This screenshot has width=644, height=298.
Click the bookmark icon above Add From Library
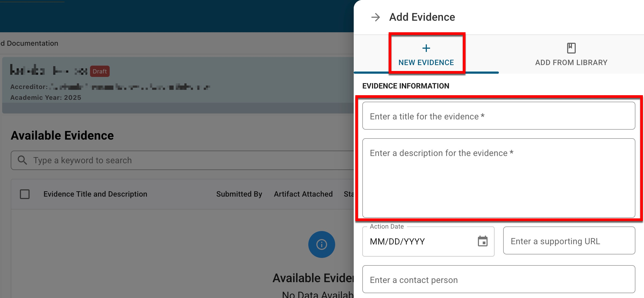click(x=571, y=48)
